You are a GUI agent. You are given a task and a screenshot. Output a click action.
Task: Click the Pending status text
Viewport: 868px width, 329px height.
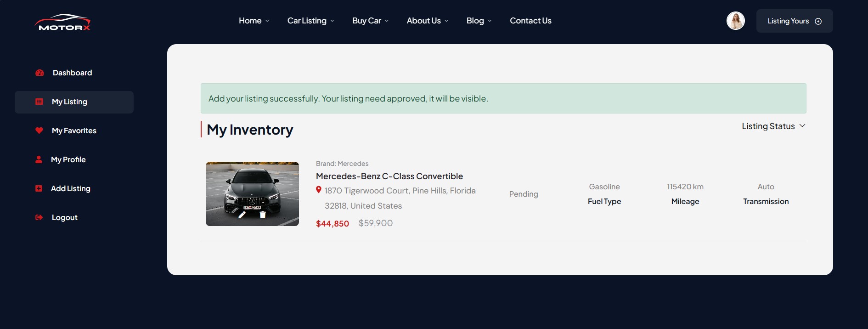524,194
